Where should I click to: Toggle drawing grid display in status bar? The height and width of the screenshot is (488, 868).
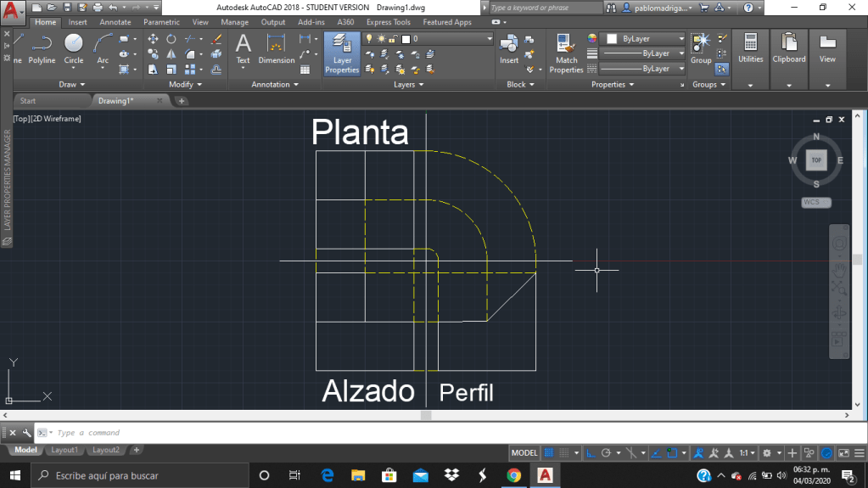[549, 453]
